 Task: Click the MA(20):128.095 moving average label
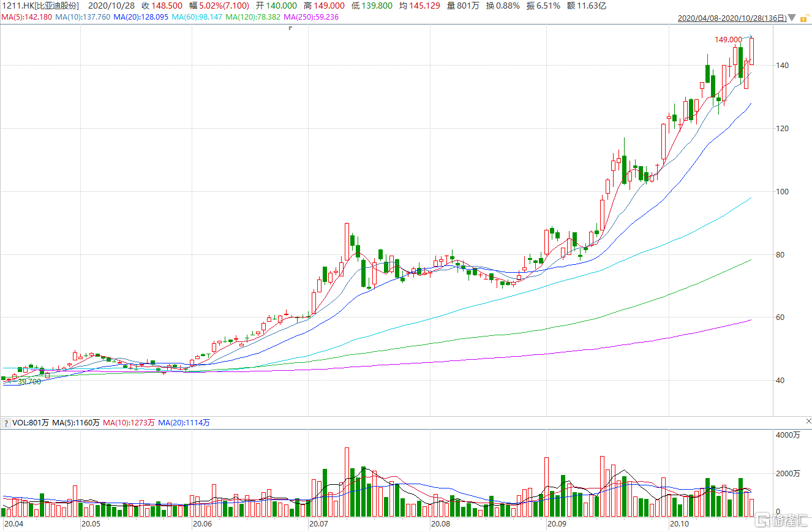(x=141, y=17)
